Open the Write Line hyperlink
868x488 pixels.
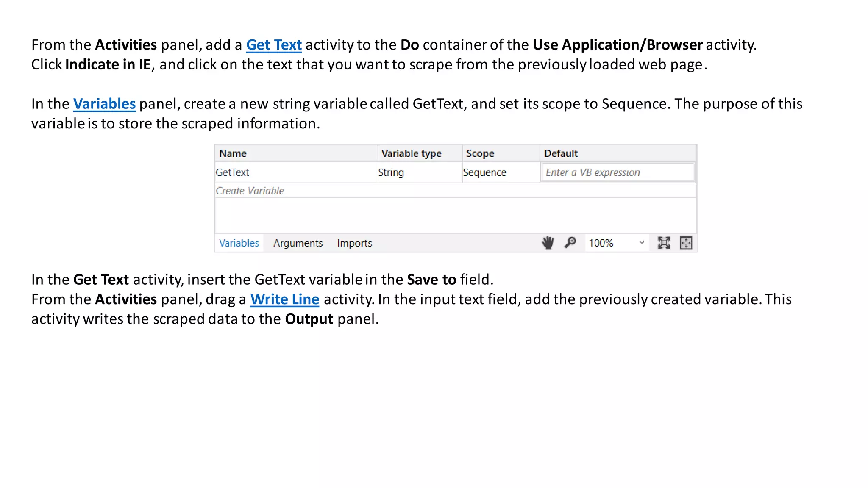[284, 299]
